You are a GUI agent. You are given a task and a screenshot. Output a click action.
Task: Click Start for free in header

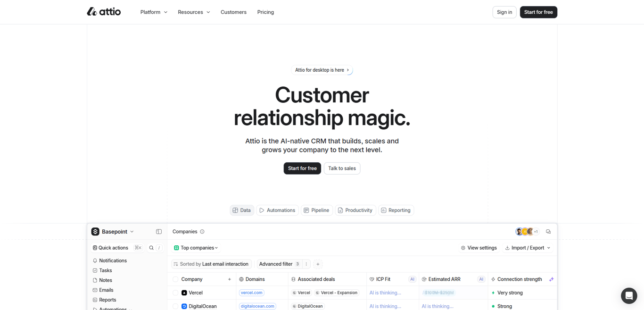point(538,12)
